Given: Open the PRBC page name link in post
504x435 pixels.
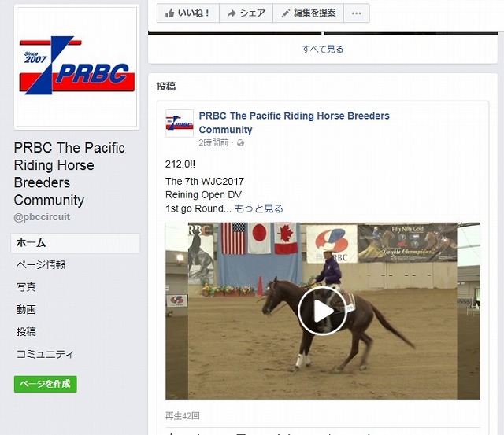Looking at the screenshot, I should point(294,123).
